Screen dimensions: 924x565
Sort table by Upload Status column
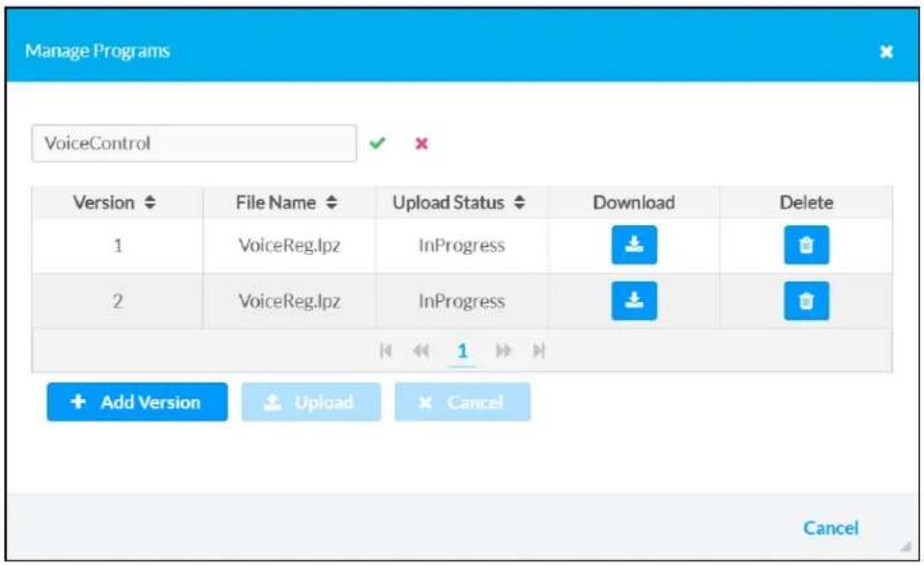coord(459,203)
